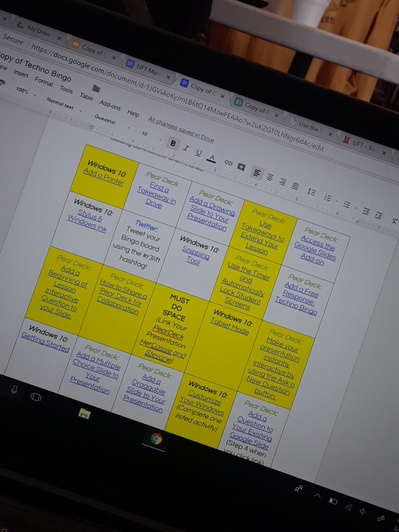Add a comment with the plus bubble icon
399x532 pixels.
coord(241,167)
